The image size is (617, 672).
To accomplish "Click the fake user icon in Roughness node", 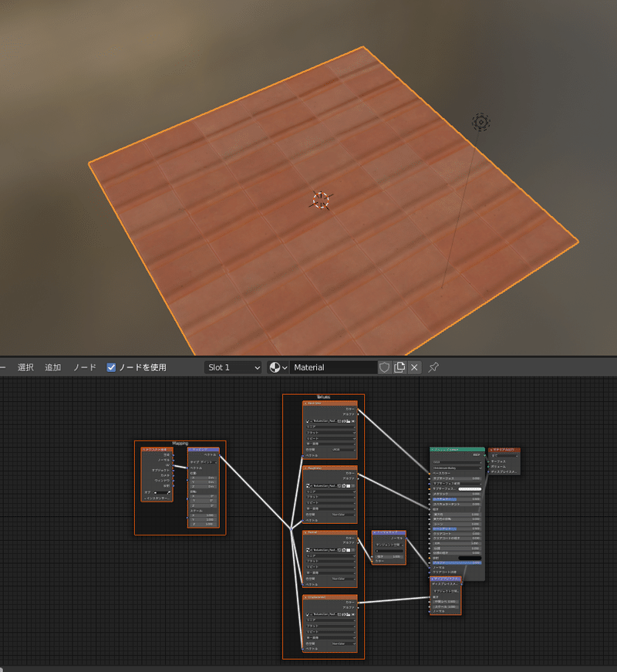I will tap(339, 486).
